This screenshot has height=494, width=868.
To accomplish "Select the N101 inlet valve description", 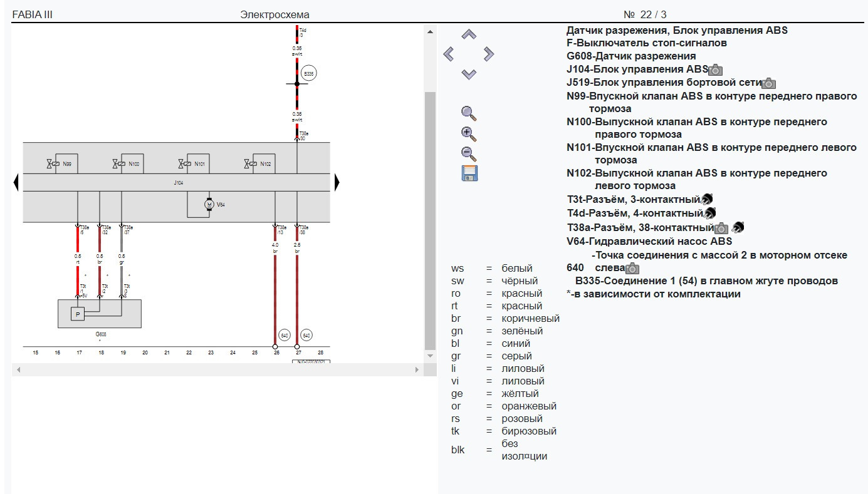I will point(711,154).
